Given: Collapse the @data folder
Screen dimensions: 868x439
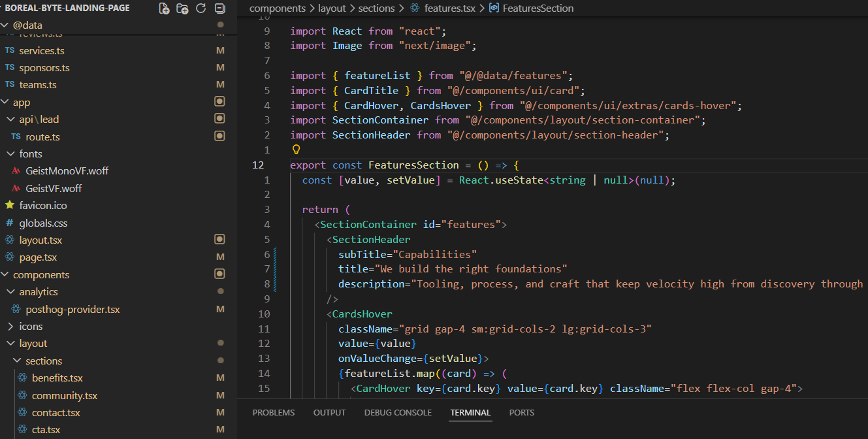Looking at the screenshot, I should pyautogui.click(x=5, y=25).
